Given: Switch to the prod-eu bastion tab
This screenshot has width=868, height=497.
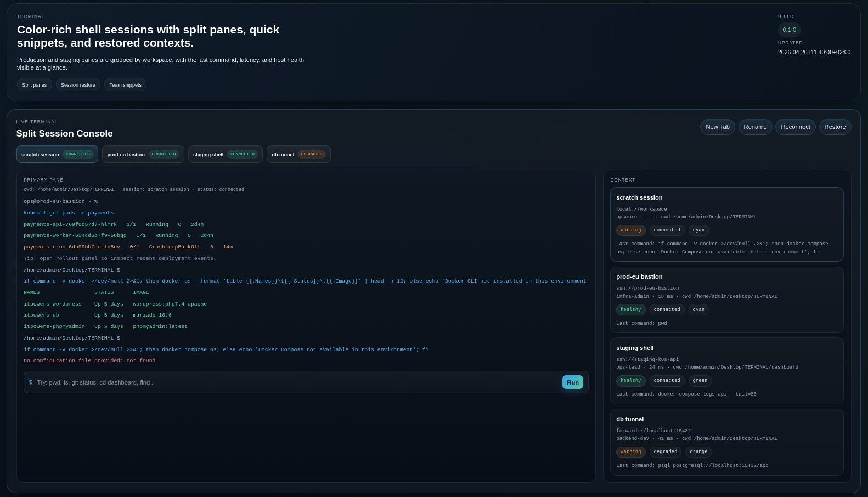Looking at the screenshot, I should (x=143, y=154).
